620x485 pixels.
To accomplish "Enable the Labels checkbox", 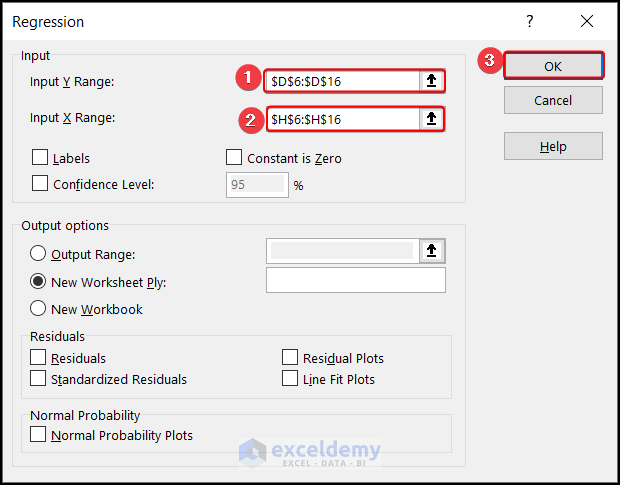I will click(x=40, y=158).
